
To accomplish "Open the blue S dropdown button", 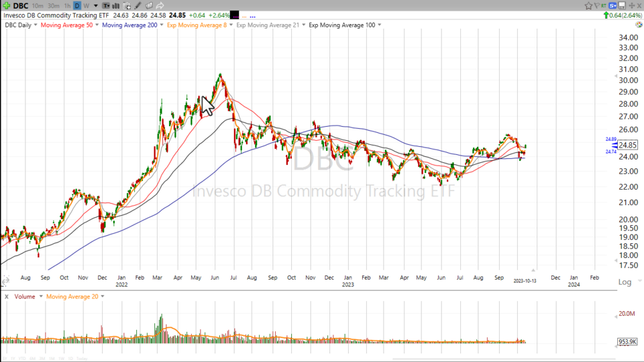I will [612, 6].
